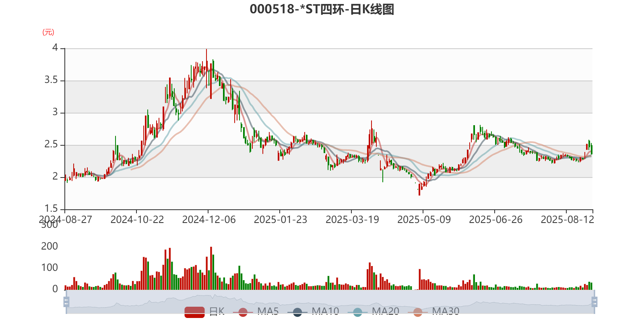
Task: Click the peak candlestick near price 4
Action: pos(206,68)
